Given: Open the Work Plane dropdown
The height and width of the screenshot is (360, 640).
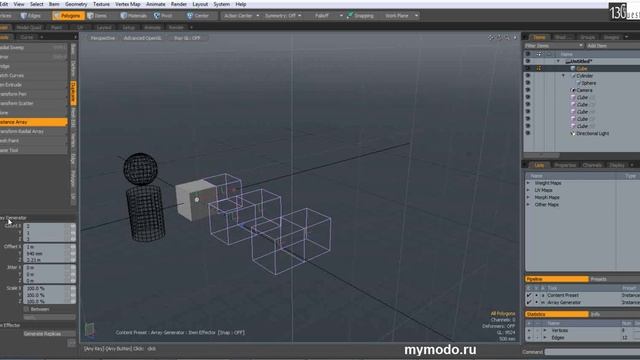Looking at the screenshot, I should [x=401, y=16].
